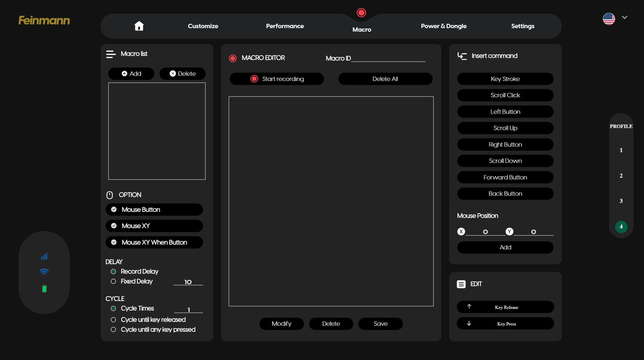Click the Wi-Fi connection status icon
The width and height of the screenshot is (644, 360).
point(44,272)
